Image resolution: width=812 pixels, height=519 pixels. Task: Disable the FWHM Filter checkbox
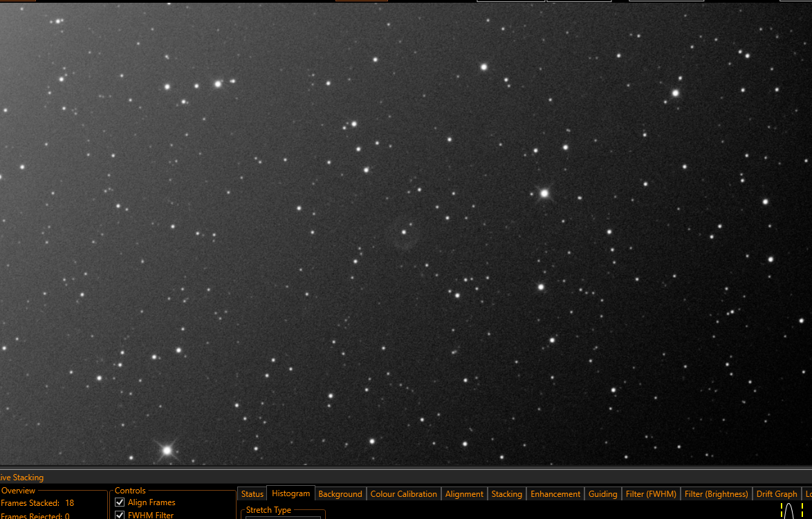[120, 515]
